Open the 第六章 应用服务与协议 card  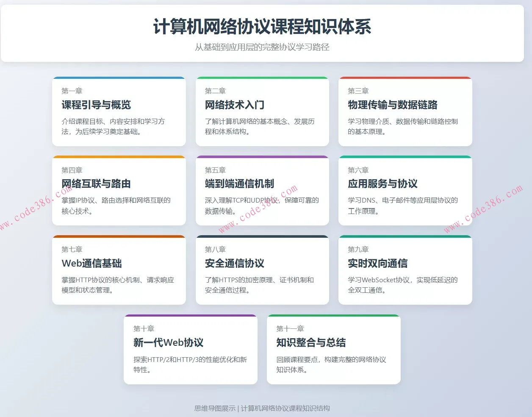[x=405, y=191]
